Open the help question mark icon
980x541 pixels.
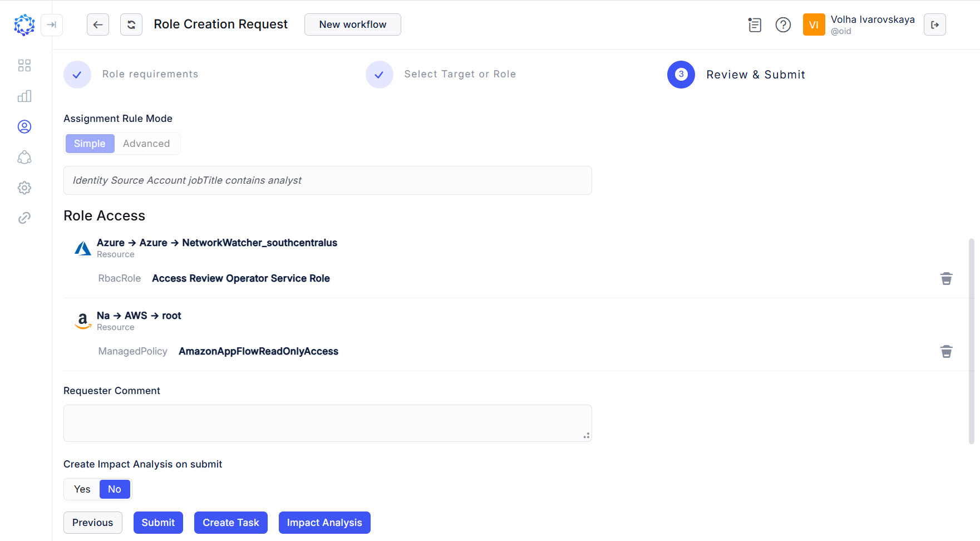pos(783,24)
